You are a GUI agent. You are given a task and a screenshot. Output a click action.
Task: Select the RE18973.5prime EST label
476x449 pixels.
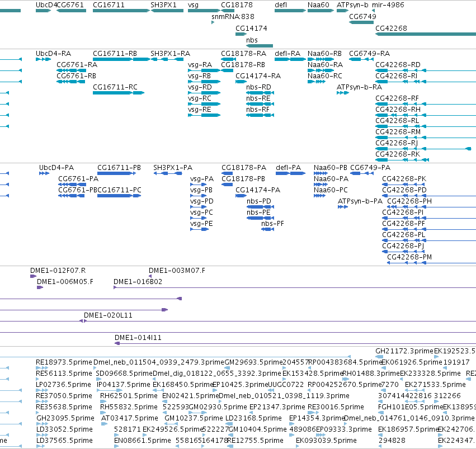point(64,362)
